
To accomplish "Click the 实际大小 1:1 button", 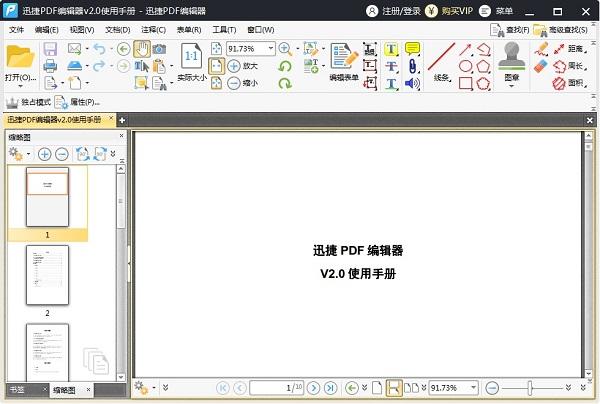I will tap(192, 63).
